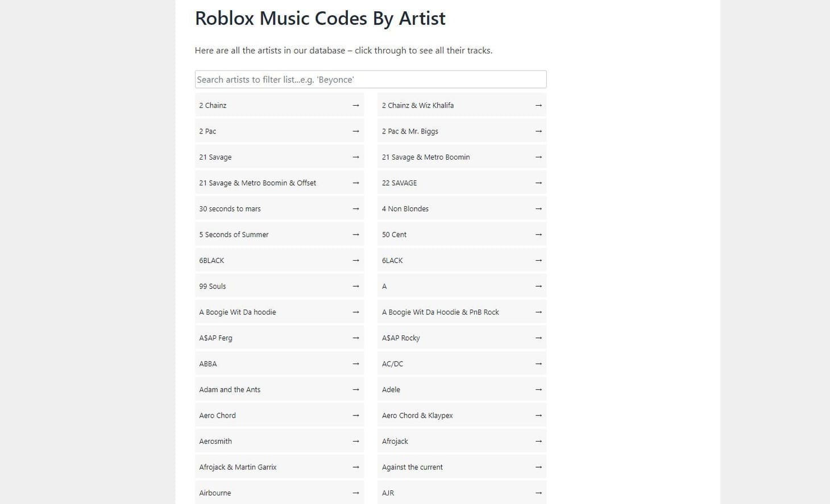Image resolution: width=830 pixels, height=504 pixels.
Task: Click the arrow next to 2 Chainz
Action: click(x=356, y=105)
